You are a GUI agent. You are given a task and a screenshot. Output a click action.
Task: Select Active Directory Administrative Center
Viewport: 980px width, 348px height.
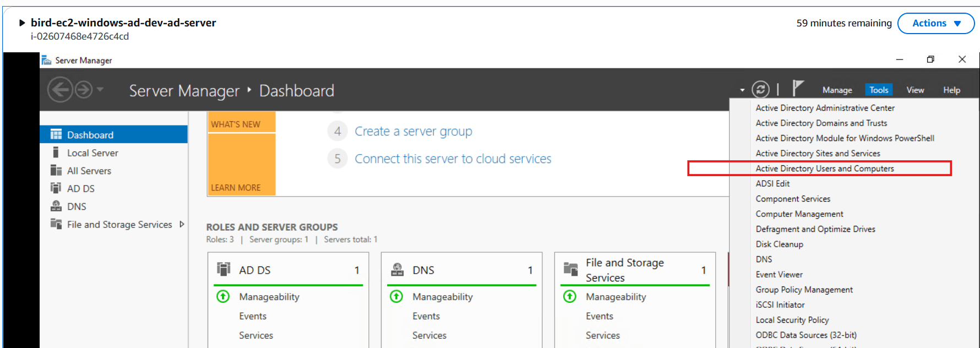825,108
